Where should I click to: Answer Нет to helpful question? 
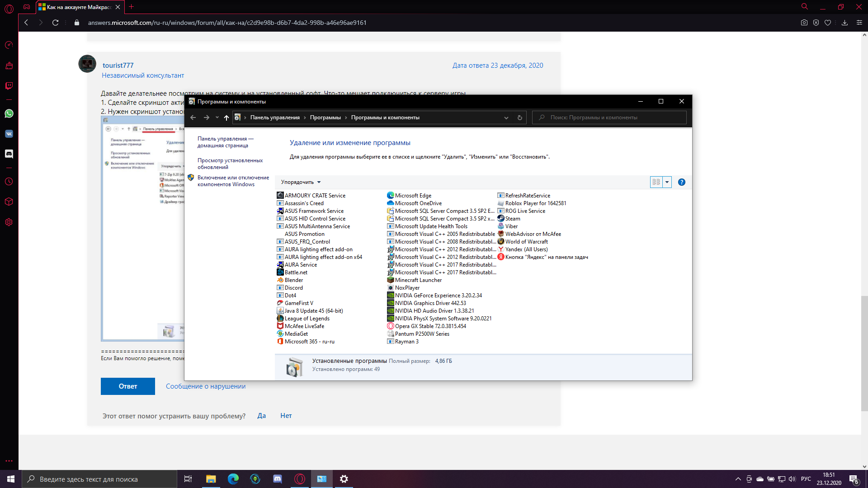pyautogui.click(x=286, y=416)
